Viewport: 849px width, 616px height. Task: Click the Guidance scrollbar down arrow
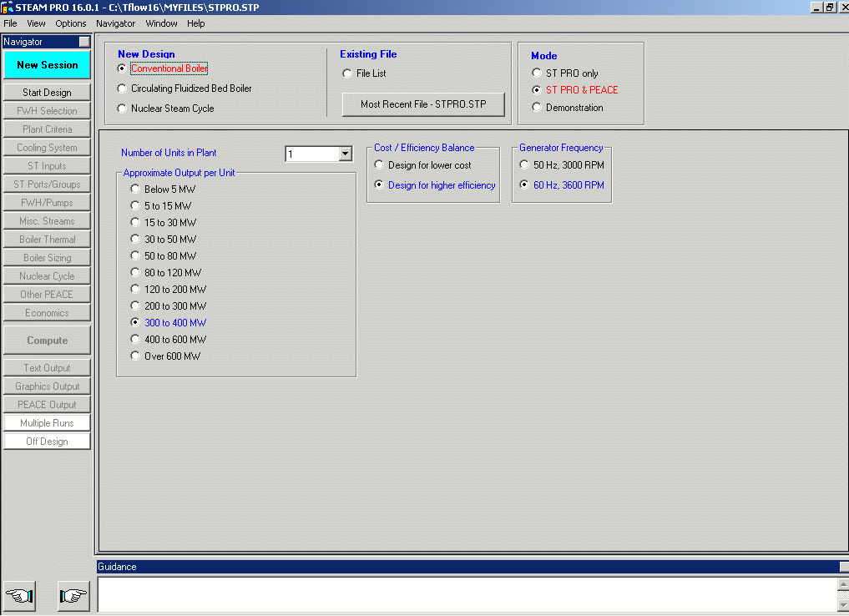[x=843, y=604]
